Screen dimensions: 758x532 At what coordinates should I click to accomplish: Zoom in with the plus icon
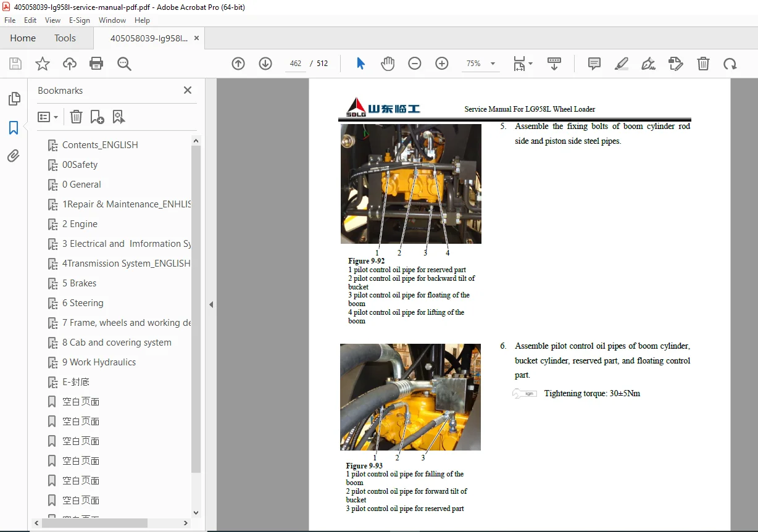(441, 64)
